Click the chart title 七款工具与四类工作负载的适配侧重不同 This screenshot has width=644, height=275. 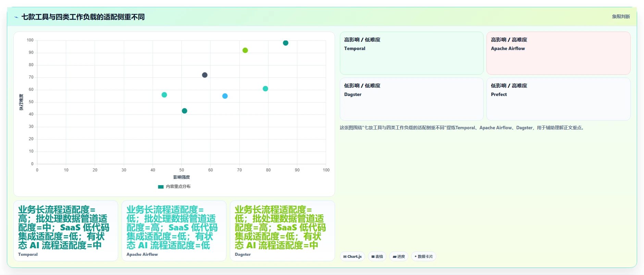83,17
